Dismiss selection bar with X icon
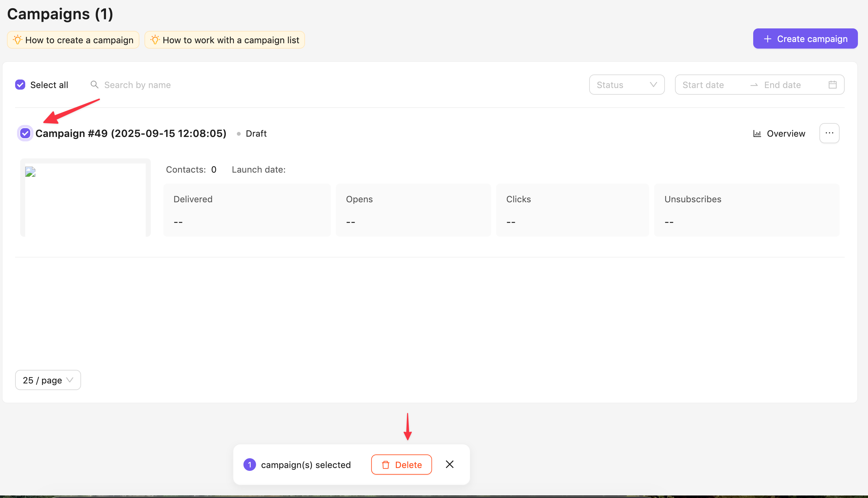 pyautogui.click(x=449, y=464)
